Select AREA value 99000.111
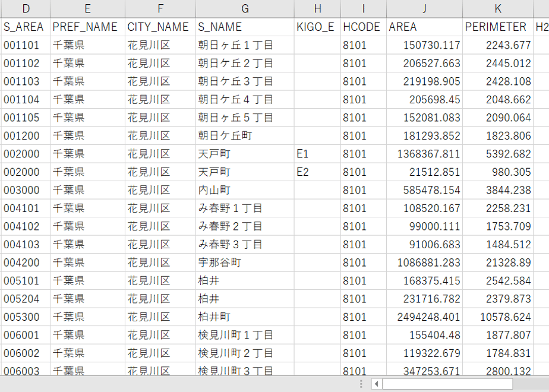 [425, 226]
